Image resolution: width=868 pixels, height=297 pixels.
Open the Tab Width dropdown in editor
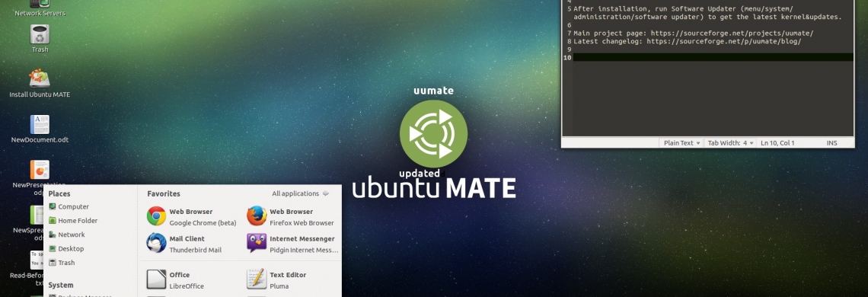pos(730,143)
